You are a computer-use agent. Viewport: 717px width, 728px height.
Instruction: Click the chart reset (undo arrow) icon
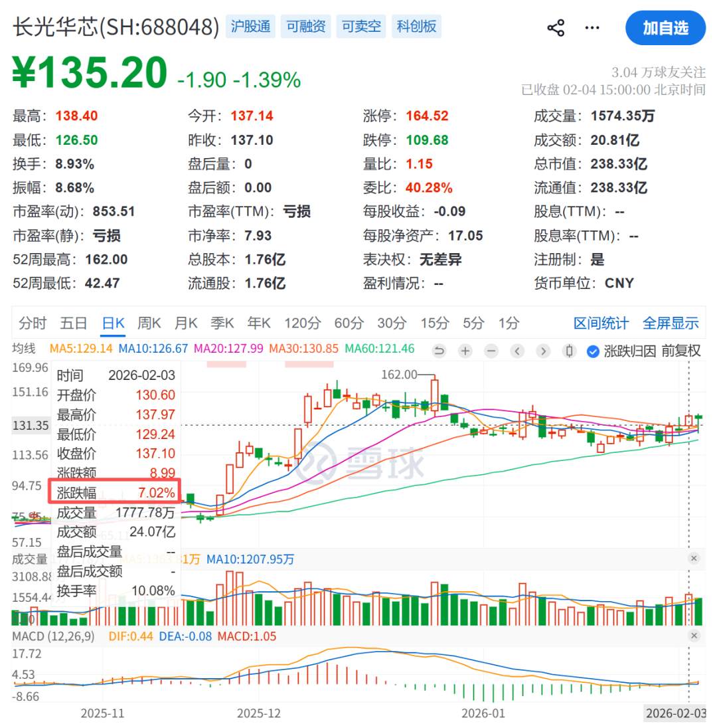coord(438,351)
